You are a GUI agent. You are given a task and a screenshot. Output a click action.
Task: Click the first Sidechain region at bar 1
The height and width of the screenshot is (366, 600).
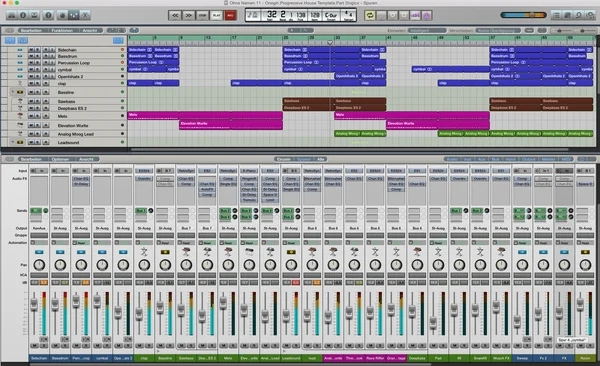point(140,50)
